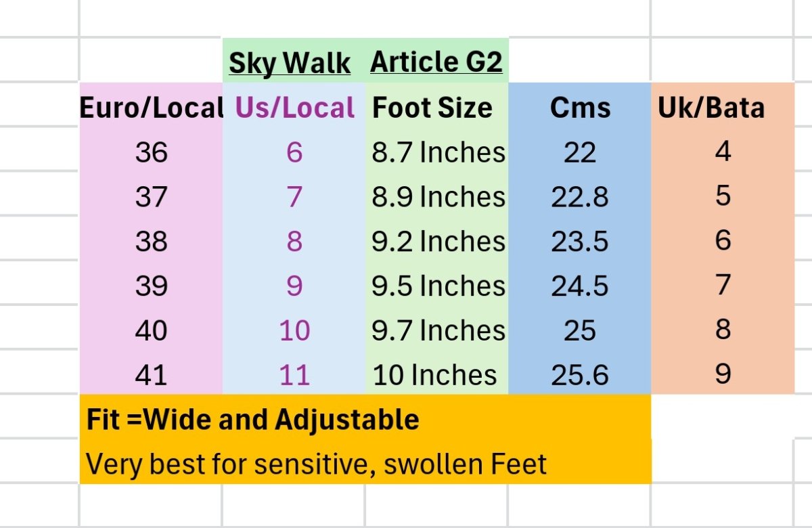Select the 25.6 cms cell

[580, 375]
